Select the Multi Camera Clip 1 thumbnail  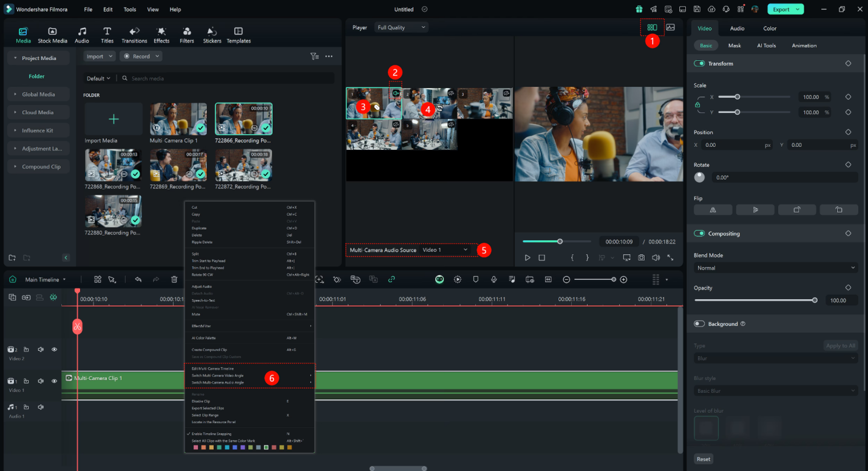(178, 118)
